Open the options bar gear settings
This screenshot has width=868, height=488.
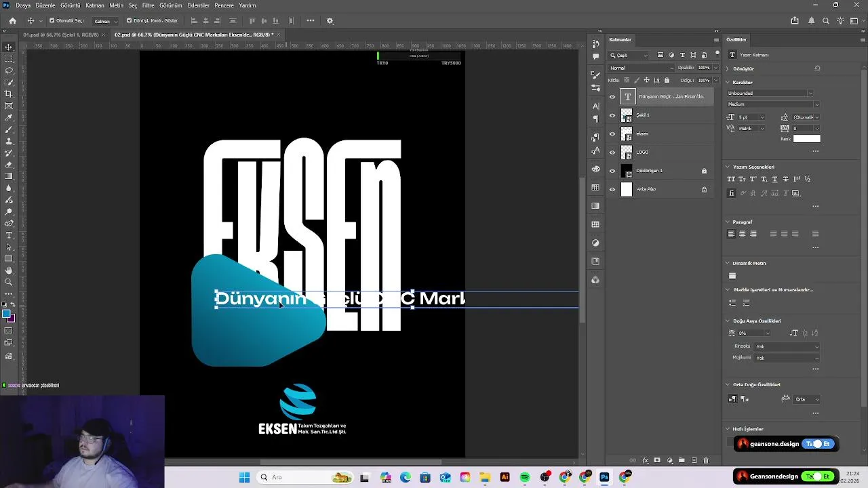point(330,21)
